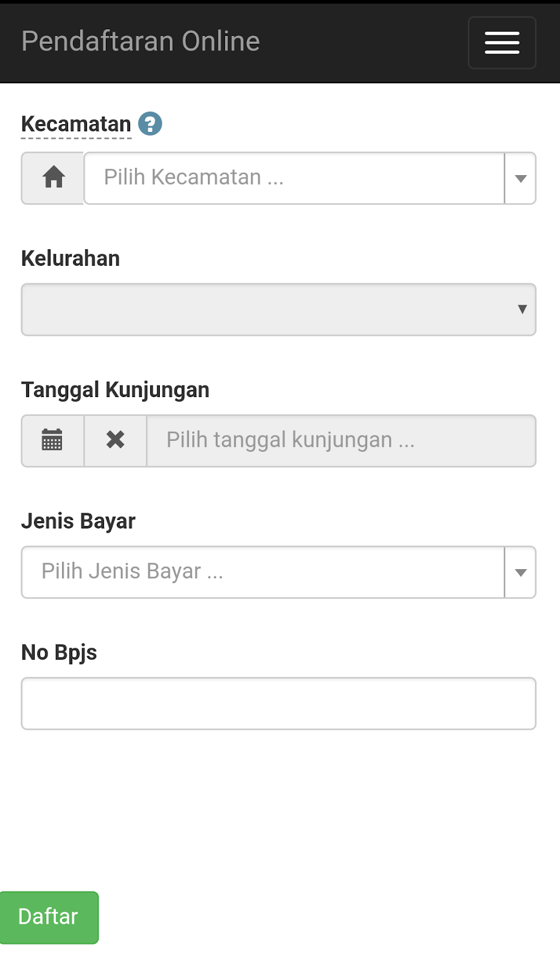Screen dimensions: 560x973
Task: Click the Kecamatan help question mark icon
Action: [x=150, y=124]
